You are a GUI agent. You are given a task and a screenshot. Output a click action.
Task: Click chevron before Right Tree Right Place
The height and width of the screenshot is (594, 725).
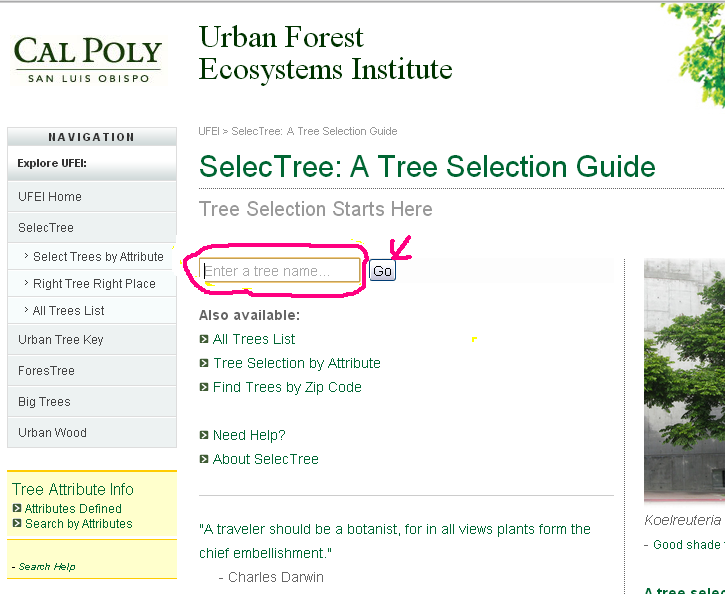(x=26, y=282)
